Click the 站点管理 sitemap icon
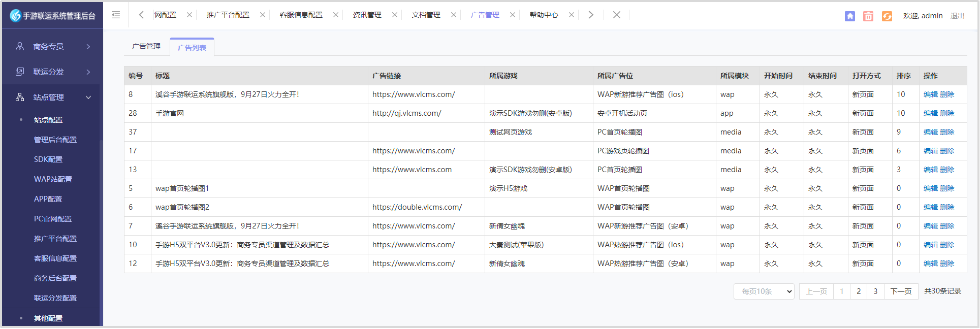This screenshot has height=329, width=980. tap(20, 97)
